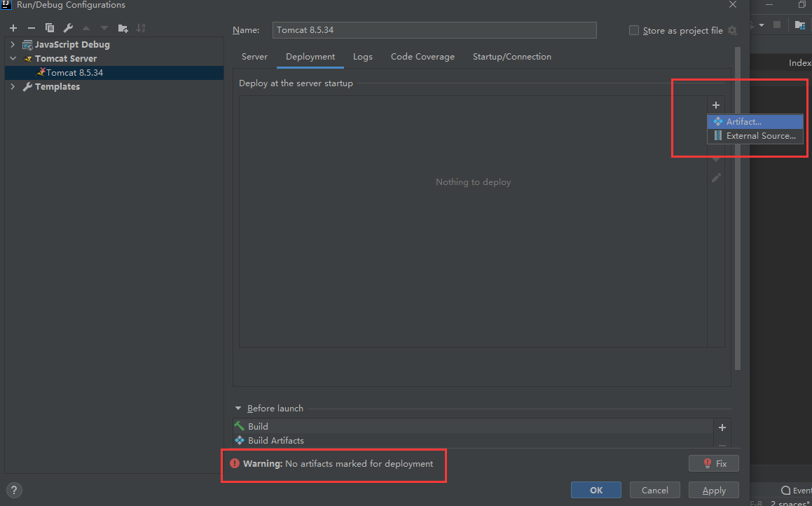
Task: Switch to the Server tab
Action: point(254,57)
